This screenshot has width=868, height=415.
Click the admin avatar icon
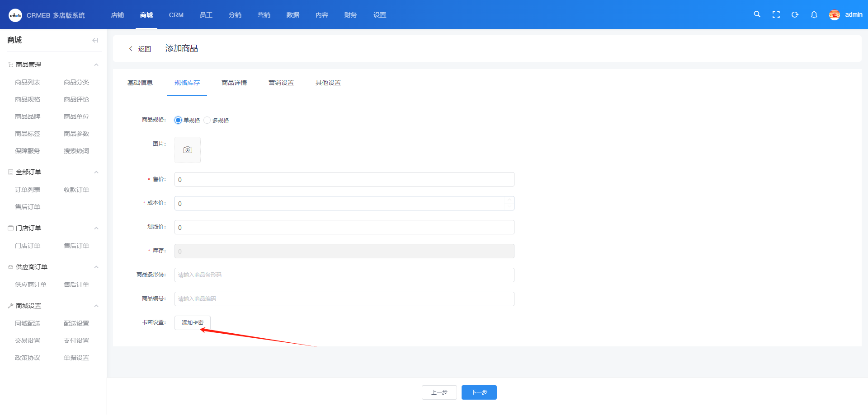tap(835, 15)
